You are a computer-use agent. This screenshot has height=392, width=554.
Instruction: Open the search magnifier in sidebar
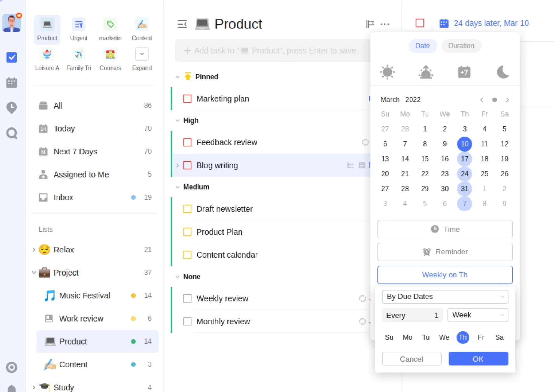click(x=12, y=134)
